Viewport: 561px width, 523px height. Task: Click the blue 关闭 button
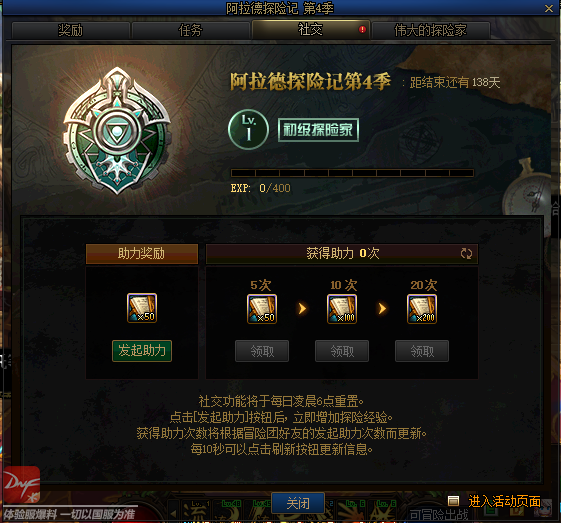298,503
